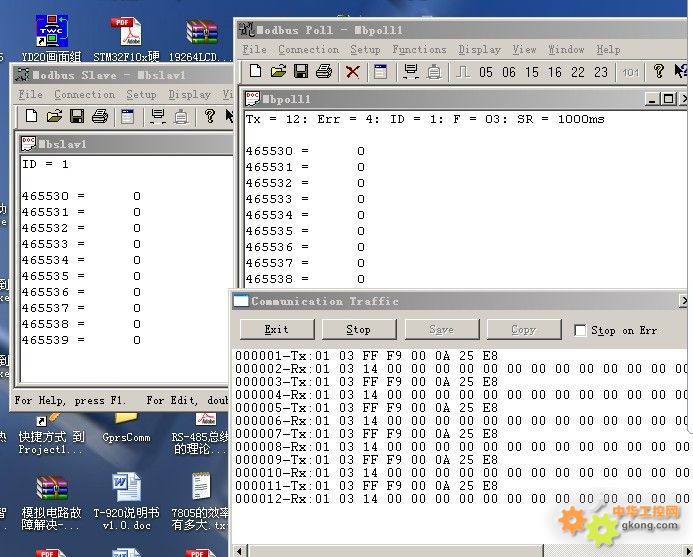The image size is (693, 557).
Task: Click the Communication Traffic horizontal scrollbar thumb
Action: tap(395, 551)
